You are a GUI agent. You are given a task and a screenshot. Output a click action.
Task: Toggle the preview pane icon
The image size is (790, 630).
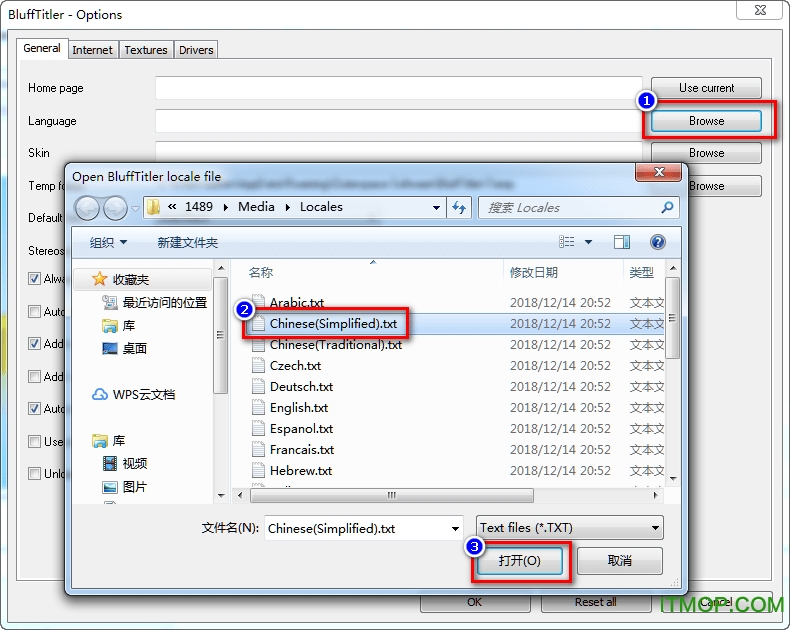(622, 242)
